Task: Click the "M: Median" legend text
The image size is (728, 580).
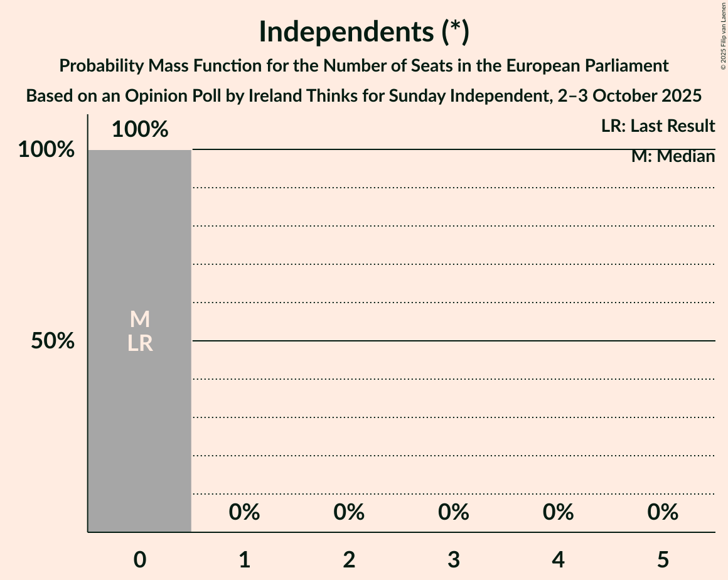Action: click(673, 156)
